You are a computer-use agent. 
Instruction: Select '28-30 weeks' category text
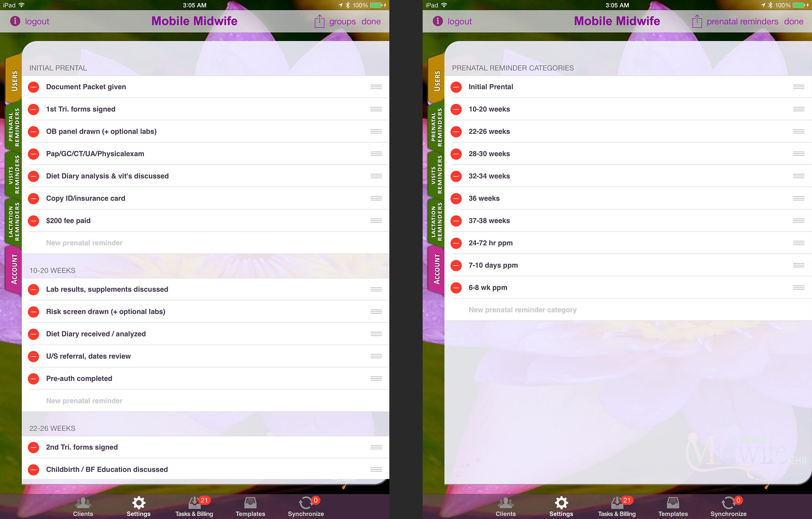(x=489, y=154)
